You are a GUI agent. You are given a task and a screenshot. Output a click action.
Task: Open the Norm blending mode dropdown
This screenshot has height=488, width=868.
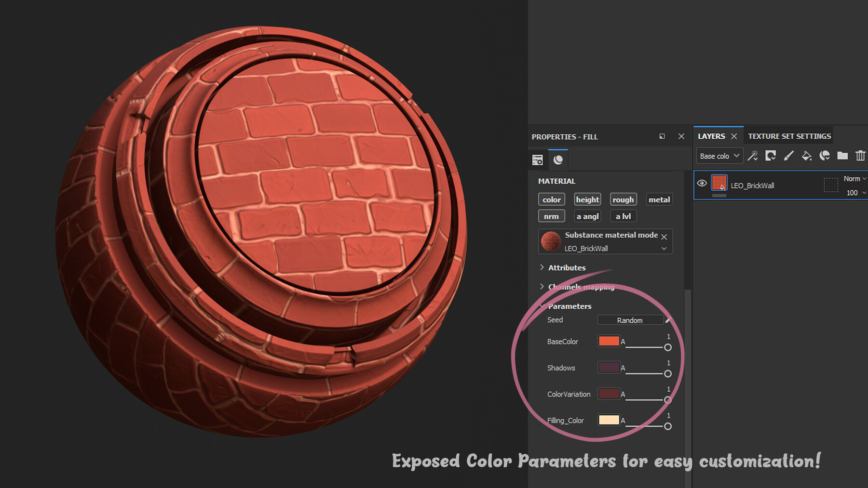pyautogui.click(x=853, y=178)
